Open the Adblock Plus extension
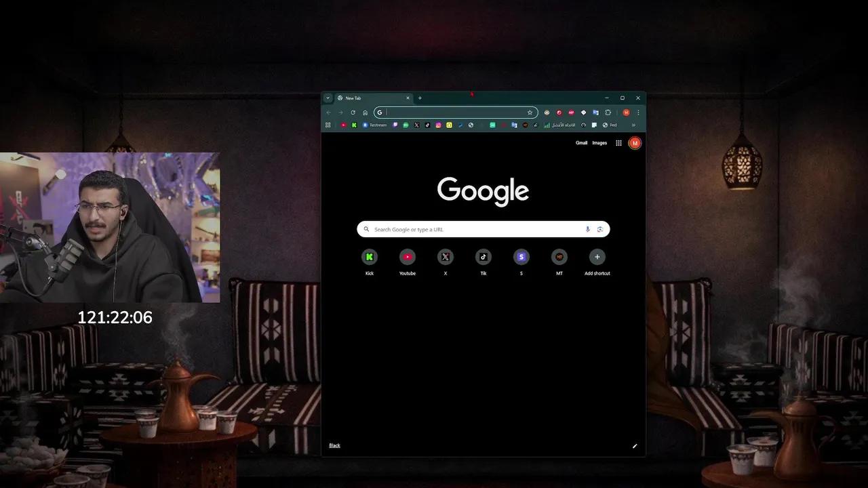Viewport: 868px width, 488px height. point(571,113)
